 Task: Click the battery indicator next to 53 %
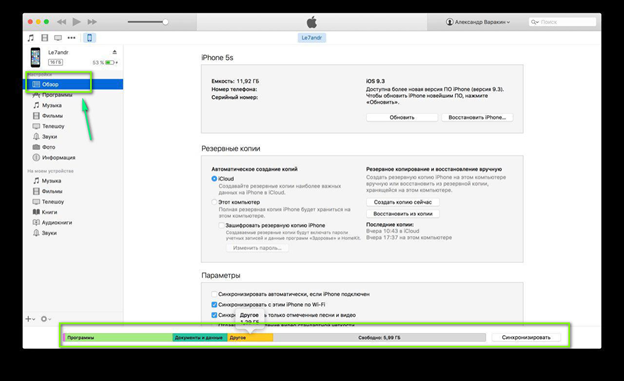(x=110, y=63)
